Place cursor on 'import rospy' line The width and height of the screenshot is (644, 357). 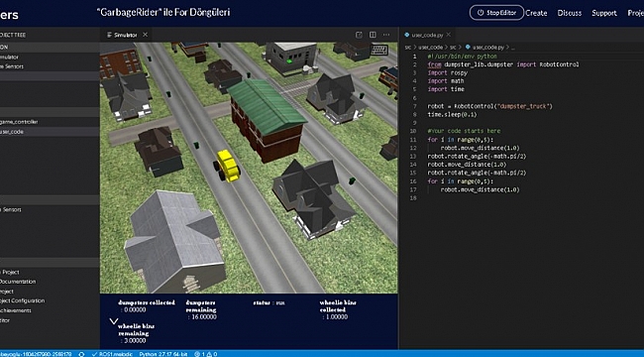[x=447, y=72]
